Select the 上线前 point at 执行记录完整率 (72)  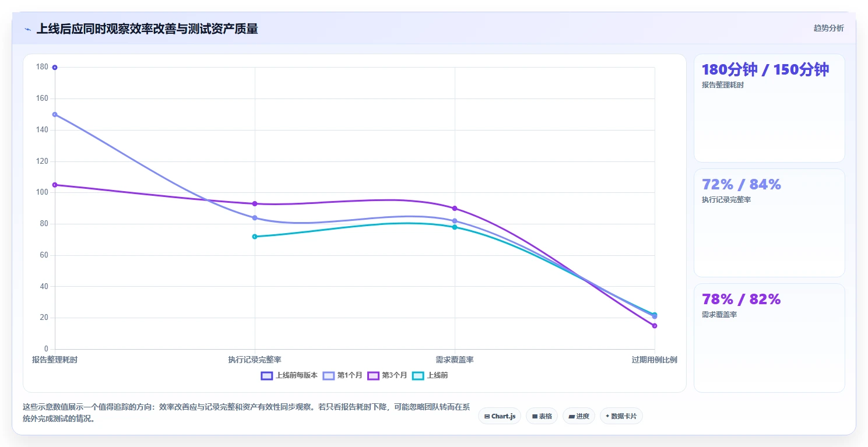pyautogui.click(x=255, y=237)
